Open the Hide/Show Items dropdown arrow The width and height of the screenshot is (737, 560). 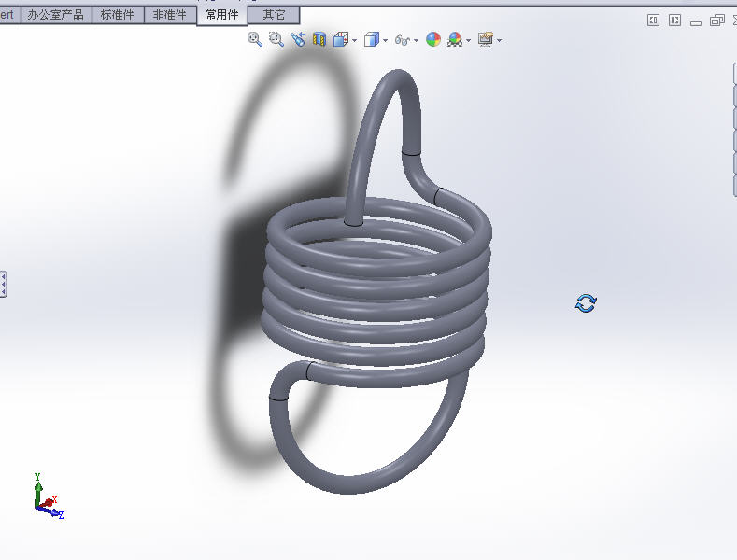click(x=416, y=40)
